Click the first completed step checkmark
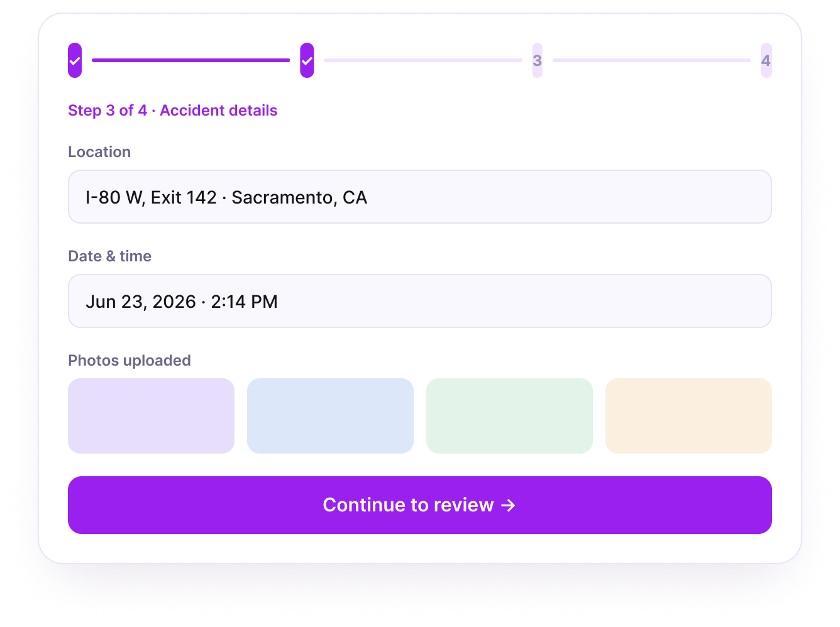This screenshot has width=840, height=627. [75, 60]
